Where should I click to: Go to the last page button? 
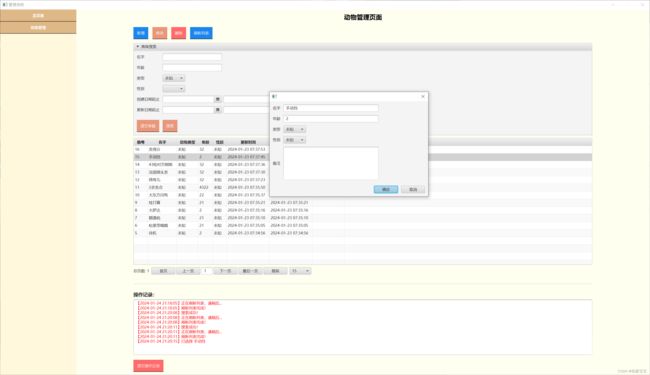[x=250, y=271]
